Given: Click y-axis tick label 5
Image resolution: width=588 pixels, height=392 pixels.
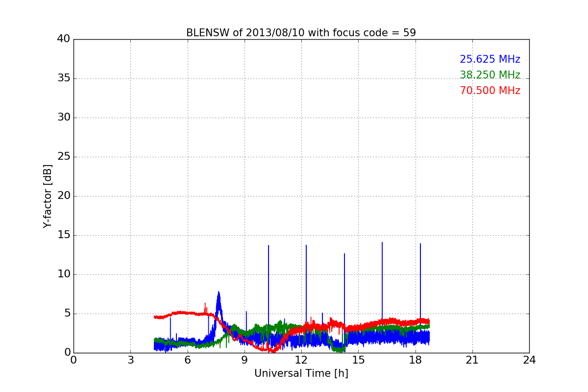Looking at the screenshot, I should click(67, 314).
